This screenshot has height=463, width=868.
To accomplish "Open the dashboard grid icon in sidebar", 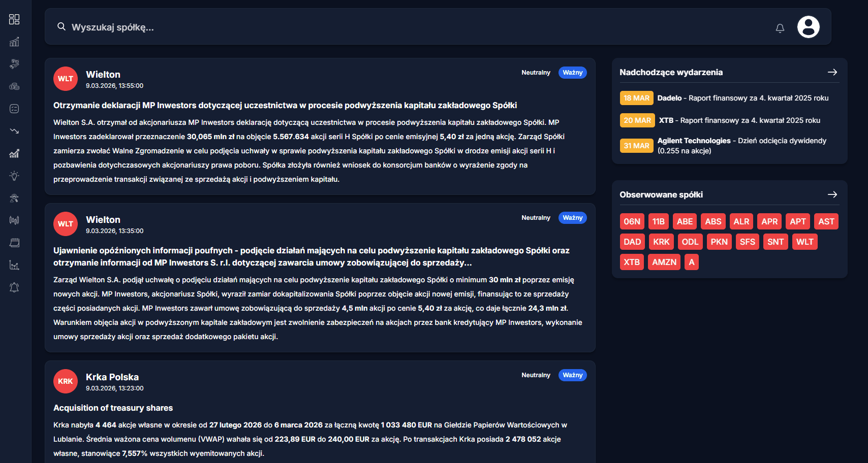I will tap(14, 19).
